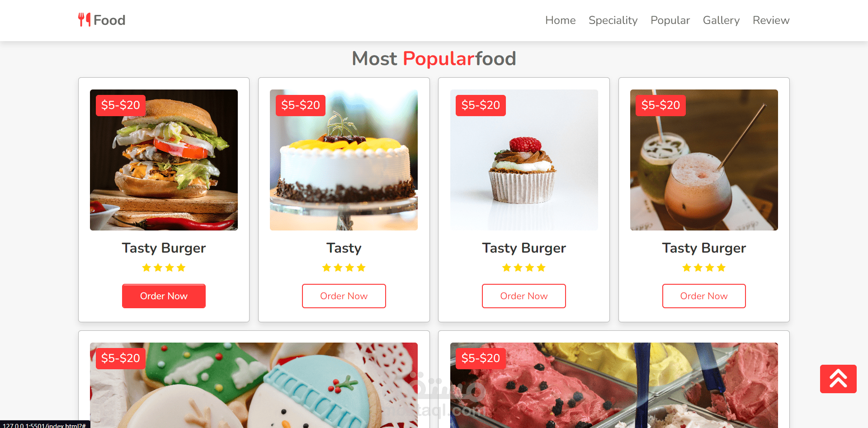
Task: Click the scroll-to-top double chevron button
Action: point(838,379)
